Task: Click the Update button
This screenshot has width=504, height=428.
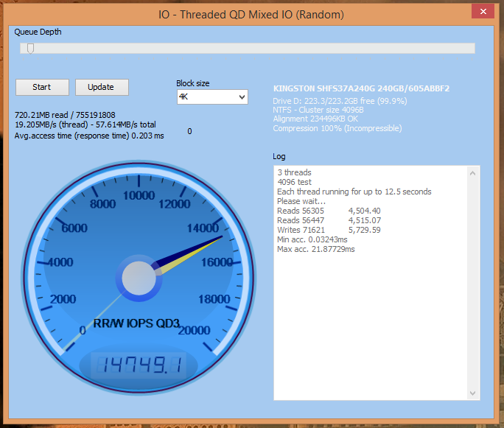Action: pyautogui.click(x=102, y=87)
